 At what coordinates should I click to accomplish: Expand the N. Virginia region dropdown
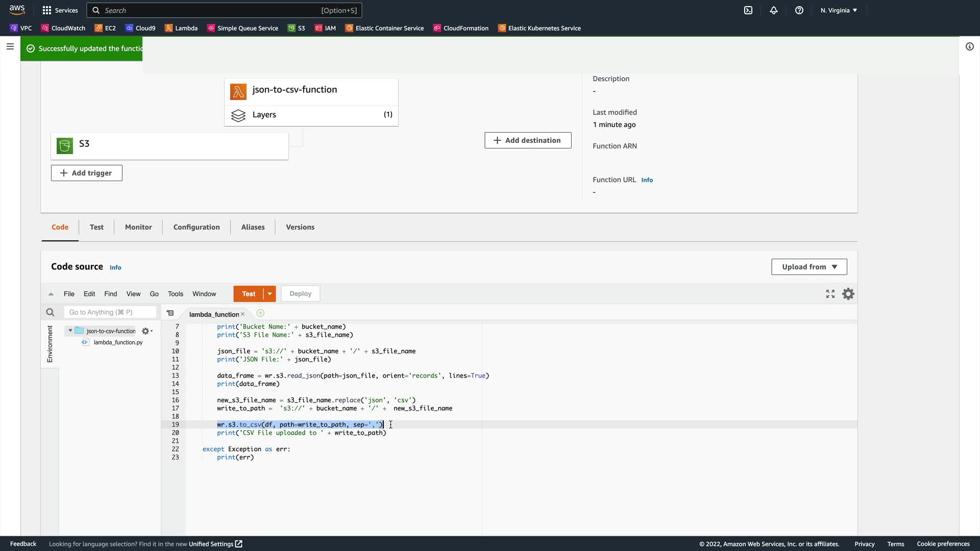click(x=839, y=10)
